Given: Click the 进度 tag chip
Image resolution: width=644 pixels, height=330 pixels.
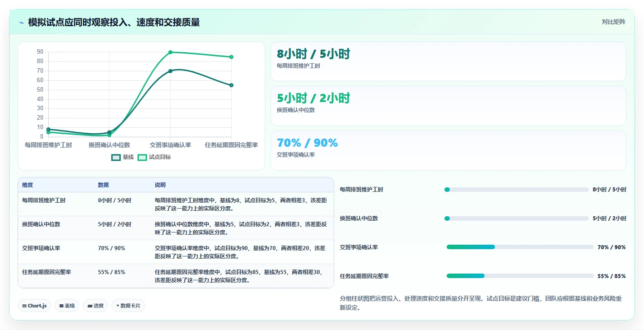Looking at the screenshot, I should point(95,306).
